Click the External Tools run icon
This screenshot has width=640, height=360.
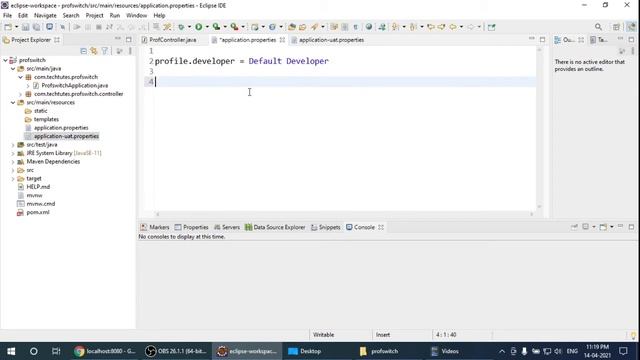pos(234,27)
